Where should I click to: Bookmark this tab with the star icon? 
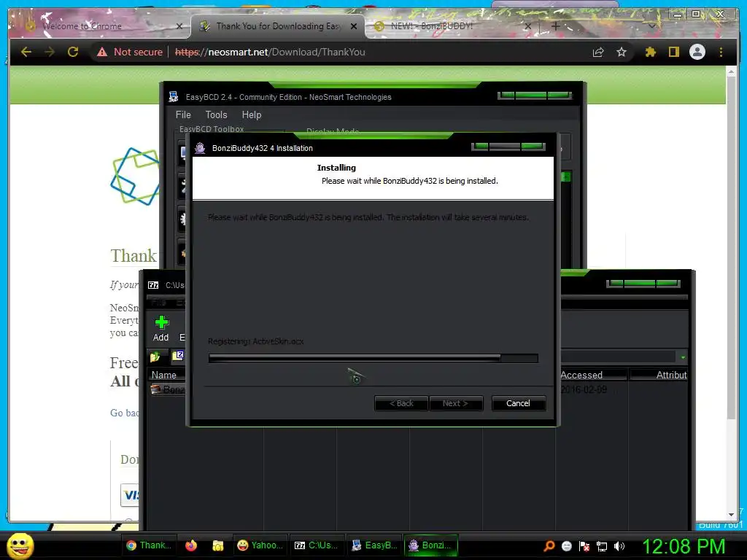tap(622, 52)
